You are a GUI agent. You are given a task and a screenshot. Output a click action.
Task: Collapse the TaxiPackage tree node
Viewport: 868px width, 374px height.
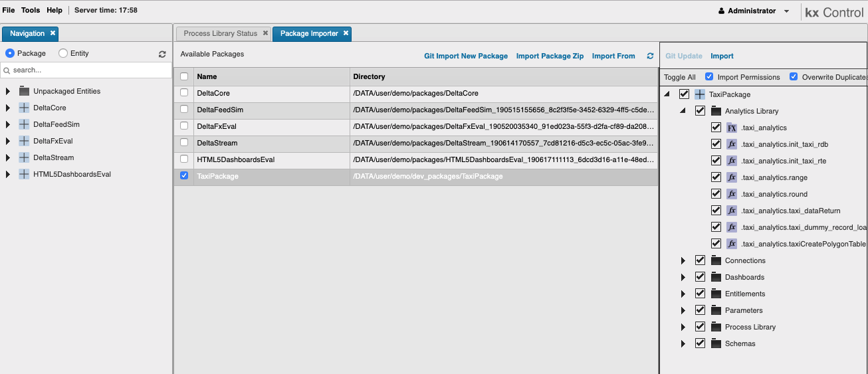click(667, 94)
